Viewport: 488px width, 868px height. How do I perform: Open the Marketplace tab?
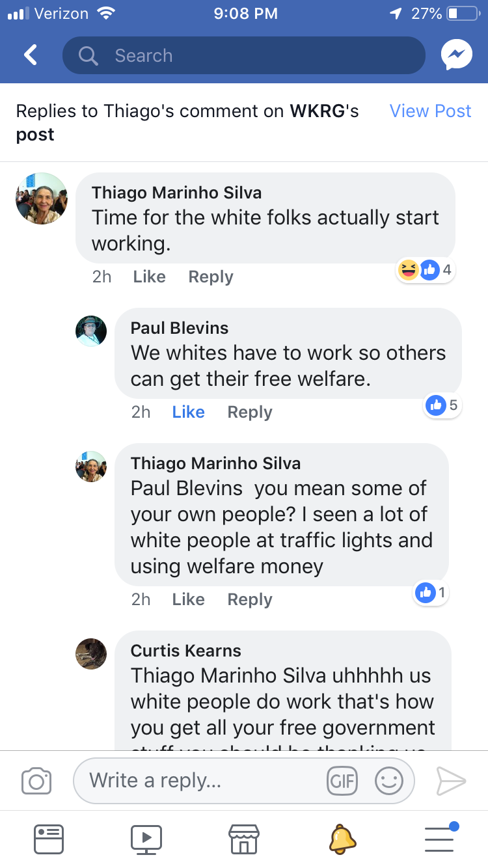pyautogui.click(x=244, y=839)
